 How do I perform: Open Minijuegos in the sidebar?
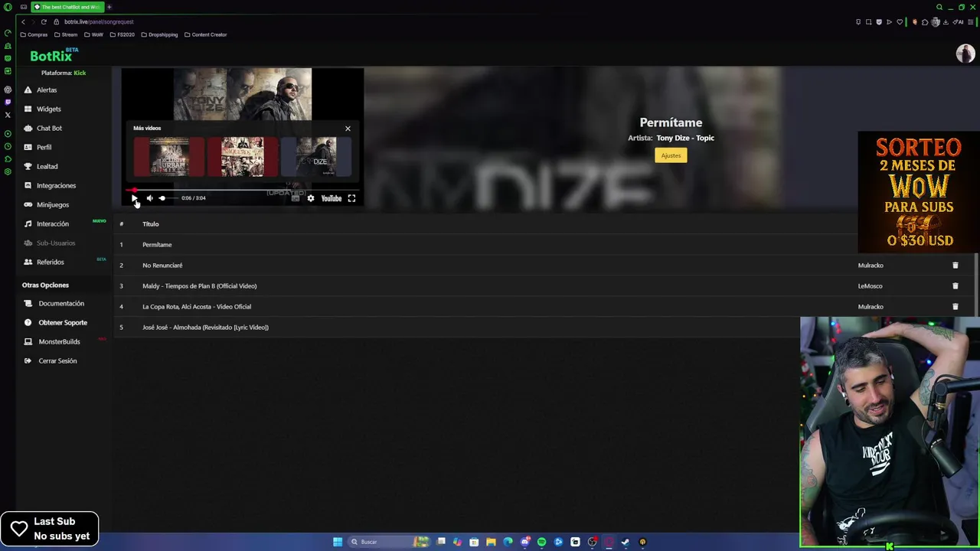pos(53,204)
